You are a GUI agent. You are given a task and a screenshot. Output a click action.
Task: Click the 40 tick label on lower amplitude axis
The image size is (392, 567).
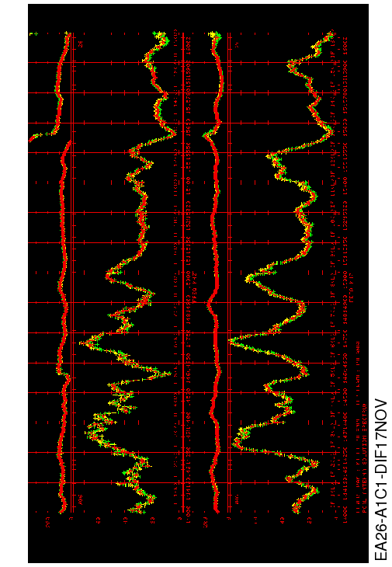(283, 521)
